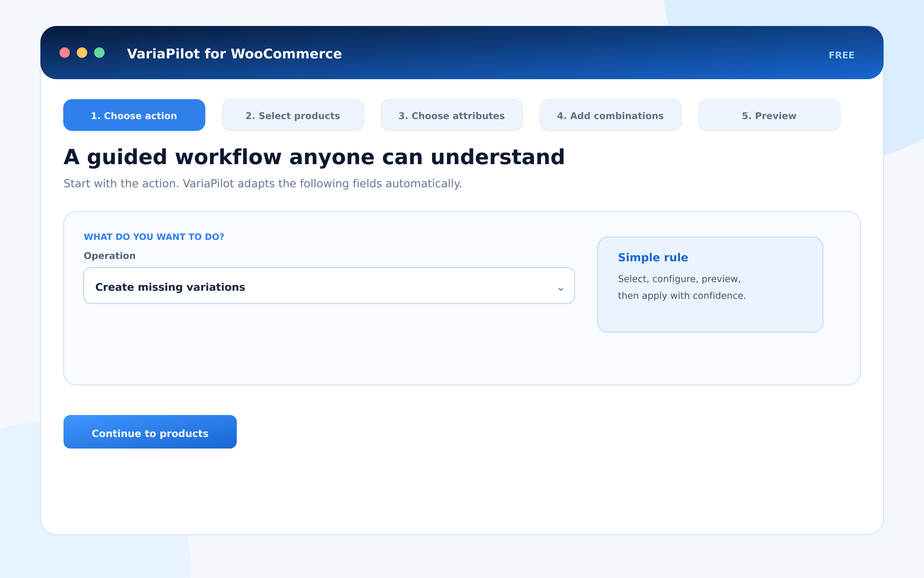Click the green window dot
Image resolution: width=924 pixels, height=578 pixels.
[99, 53]
